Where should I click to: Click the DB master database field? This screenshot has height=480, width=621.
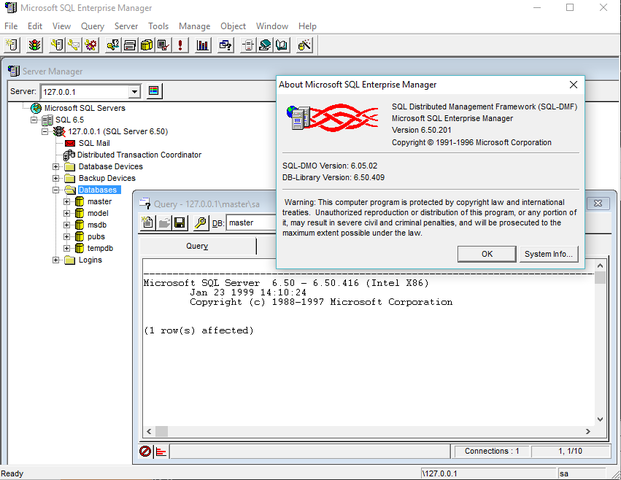(251, 223)
